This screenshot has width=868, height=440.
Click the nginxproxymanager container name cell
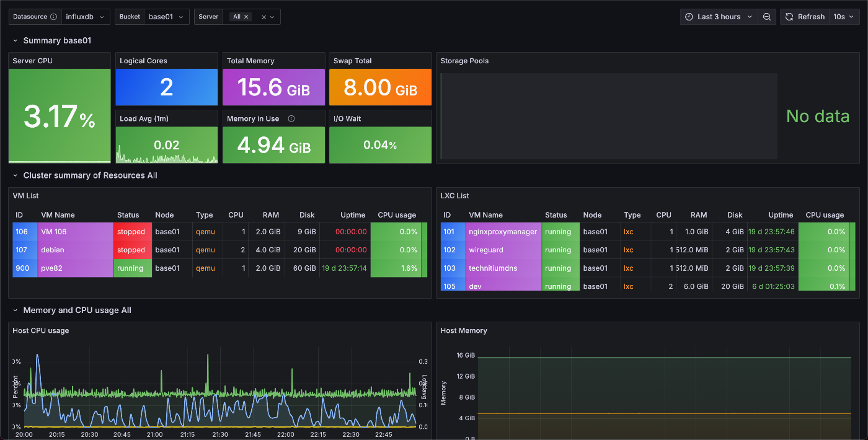pos(502,232)
